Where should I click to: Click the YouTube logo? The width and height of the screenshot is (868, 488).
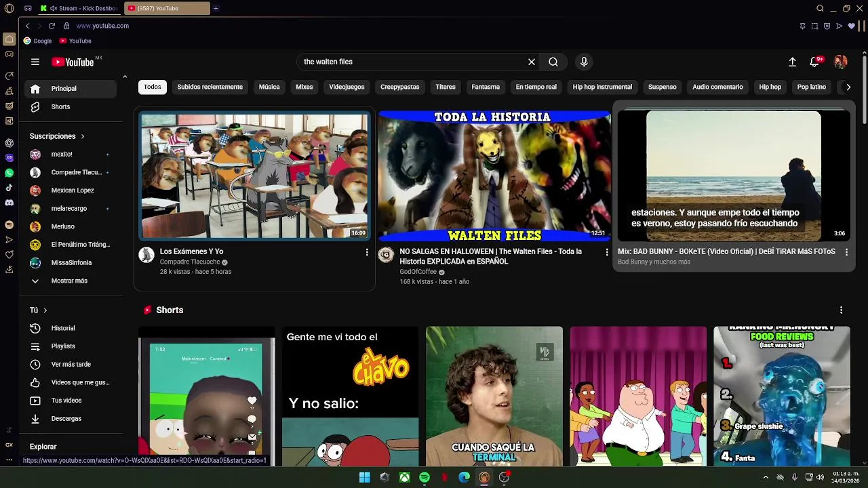73,62
